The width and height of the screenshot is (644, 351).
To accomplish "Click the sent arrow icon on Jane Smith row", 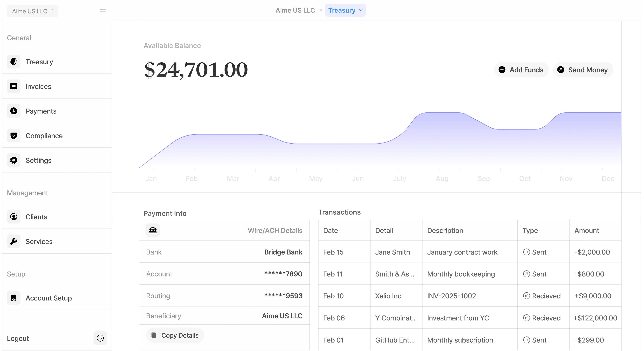I will 526,252.
